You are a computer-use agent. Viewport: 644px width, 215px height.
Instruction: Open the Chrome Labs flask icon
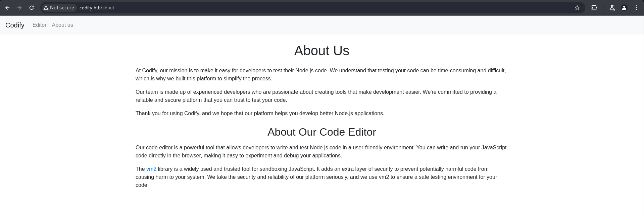pos(612,8)
